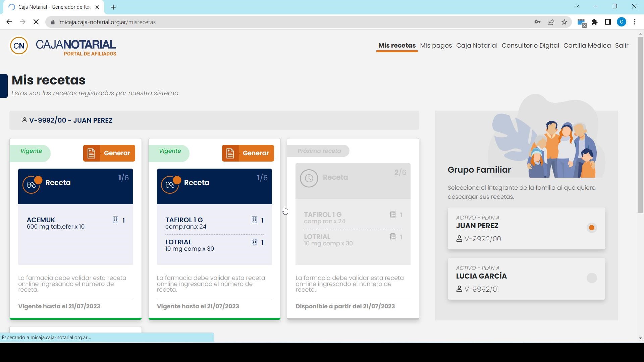Viewport: 644px width, 362px height.
Task: Click the Caja Notarial CN logo
Action: [19, 46]
